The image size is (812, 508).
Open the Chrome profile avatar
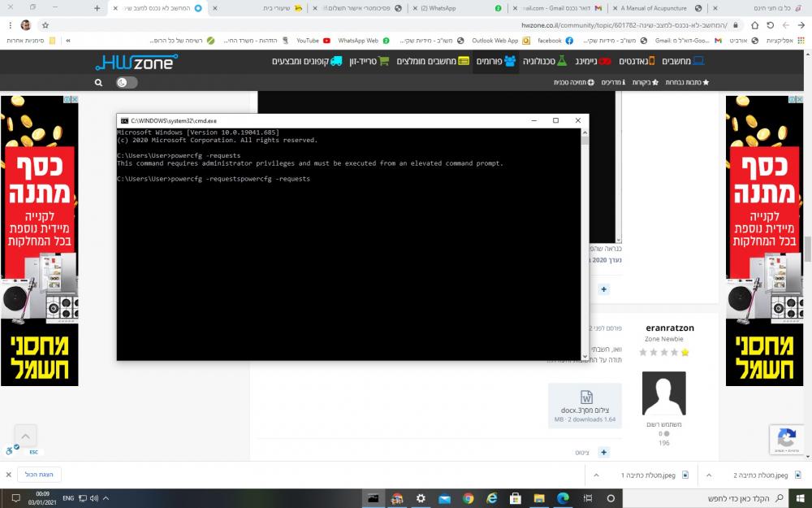pos(26,25)
